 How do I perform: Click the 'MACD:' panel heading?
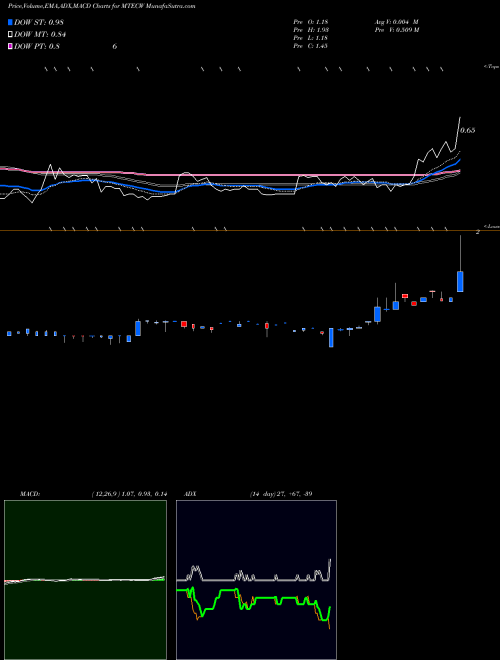pos(30,494)
